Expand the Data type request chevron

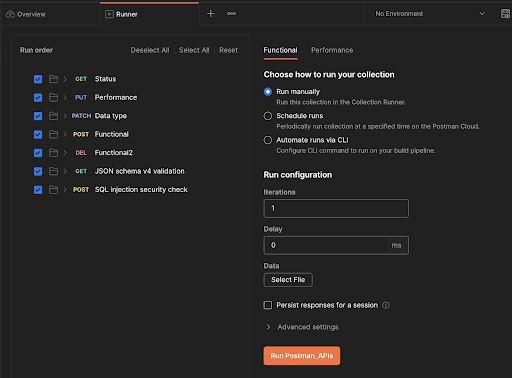tap(65, 116)
